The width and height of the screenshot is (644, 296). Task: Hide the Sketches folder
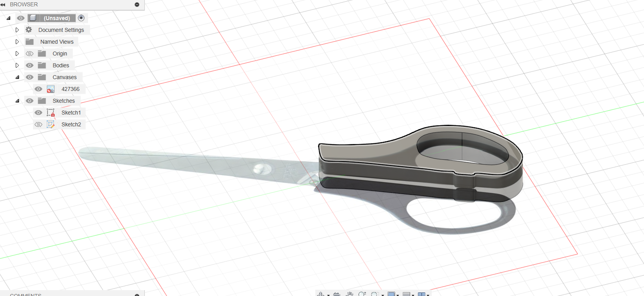[x=29, y=101]
